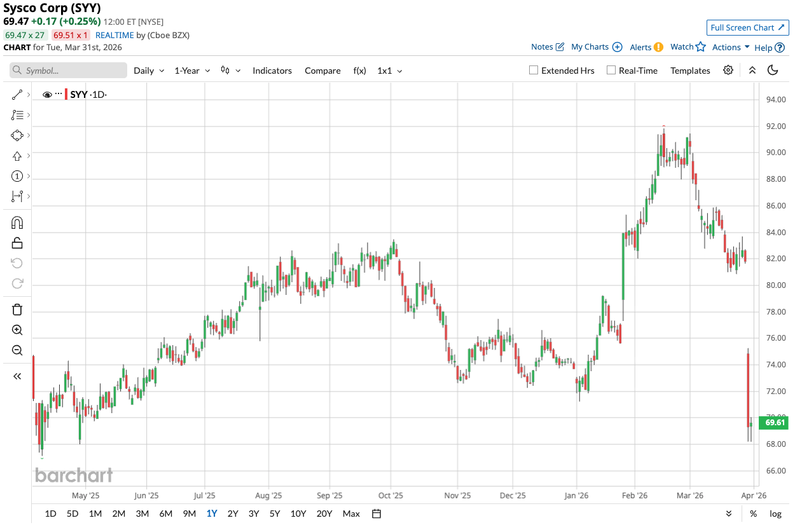Image resolution: width=802 pixels, height=532 pixels.
Task: Open the My Charts link
Action: pos(597,47)
